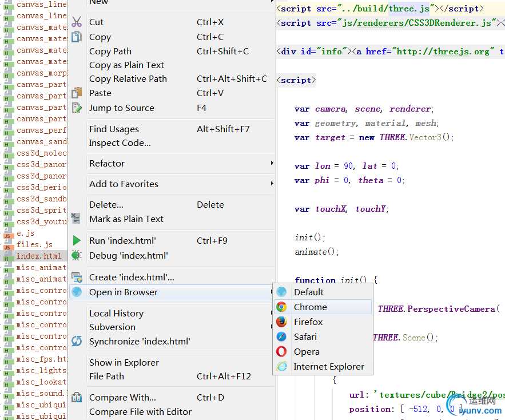Open file in Opera browser
The image size is (505, 420).
(x=323, y=351)
